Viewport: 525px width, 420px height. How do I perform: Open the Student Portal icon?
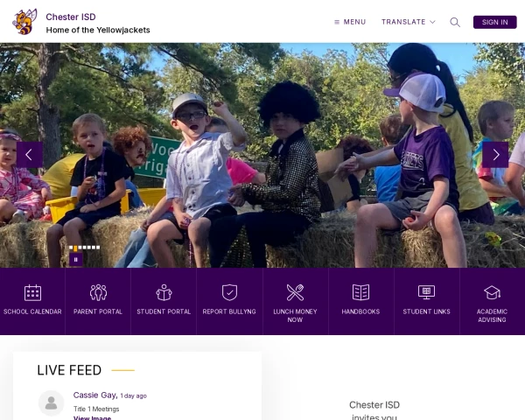click(164, 292)
